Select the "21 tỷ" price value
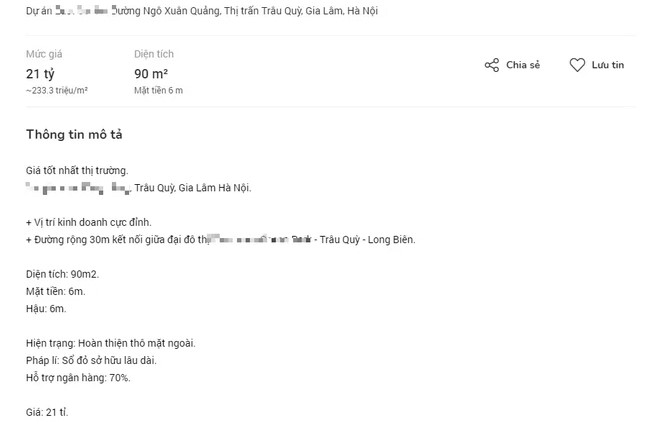 click(x=40, y=73)
